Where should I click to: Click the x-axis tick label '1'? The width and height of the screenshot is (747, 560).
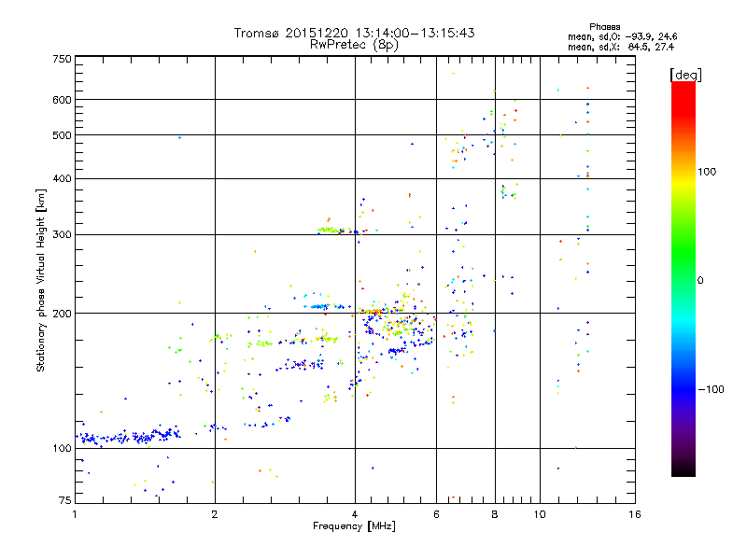pyautogui.click(x=75, y=514)
